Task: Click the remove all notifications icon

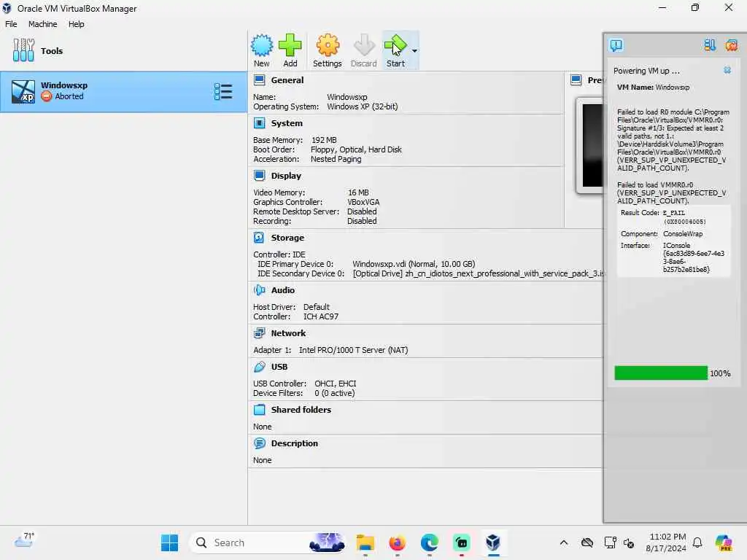Action: point(731,45)
